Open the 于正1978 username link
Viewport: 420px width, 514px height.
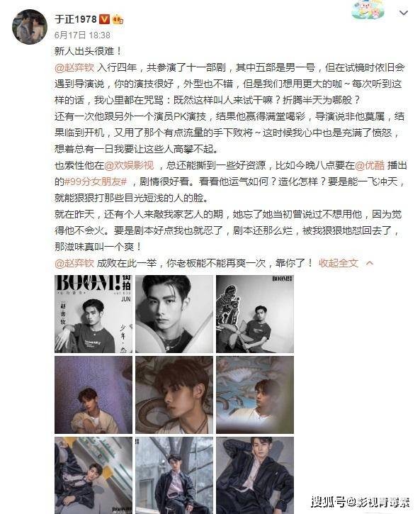76,19
